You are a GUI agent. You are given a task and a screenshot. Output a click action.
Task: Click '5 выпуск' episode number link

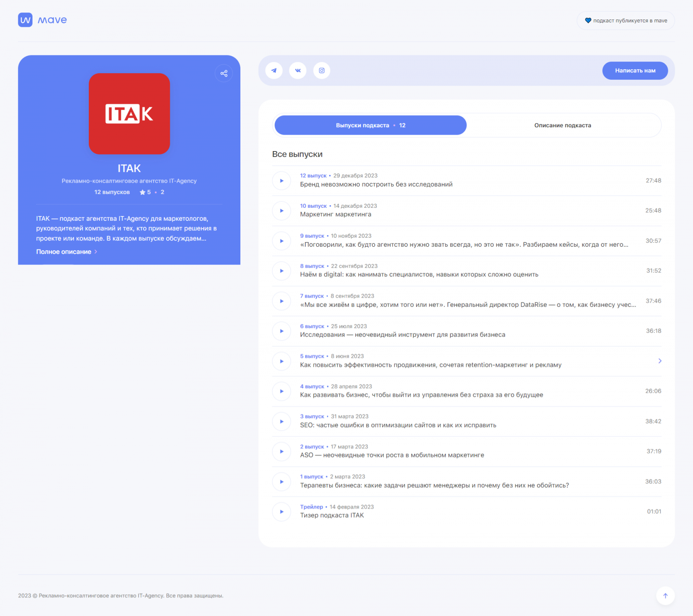tap(312, 356)
